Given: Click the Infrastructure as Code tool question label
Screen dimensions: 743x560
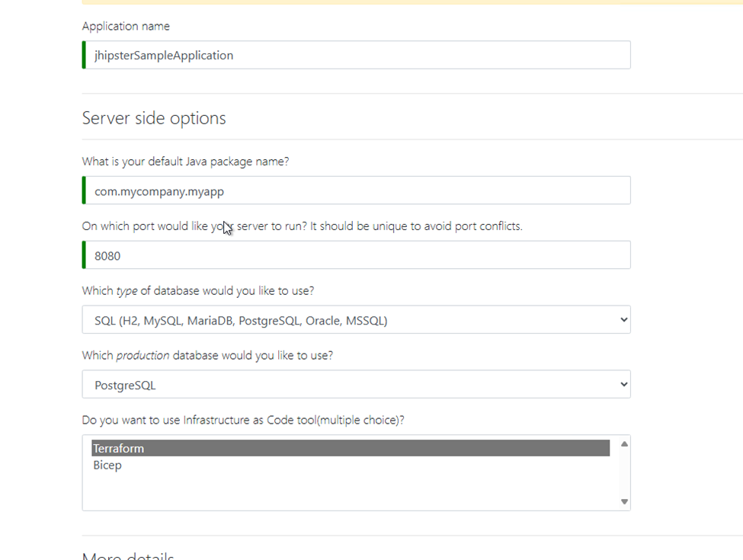Looking at the screenshot, I should (x=243, y=420).
